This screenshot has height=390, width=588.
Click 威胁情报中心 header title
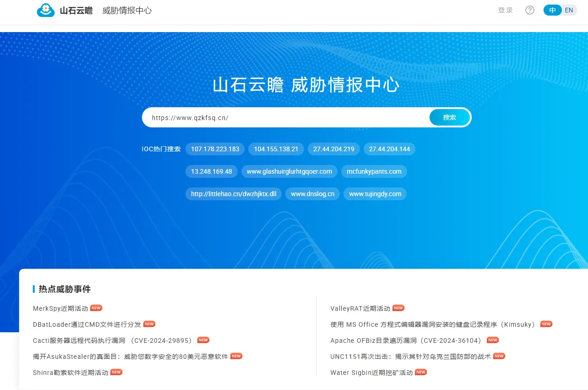pos(127,11)
